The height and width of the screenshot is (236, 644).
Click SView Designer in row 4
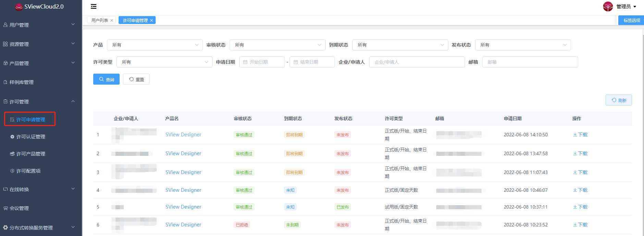click(x=183, y=190)
